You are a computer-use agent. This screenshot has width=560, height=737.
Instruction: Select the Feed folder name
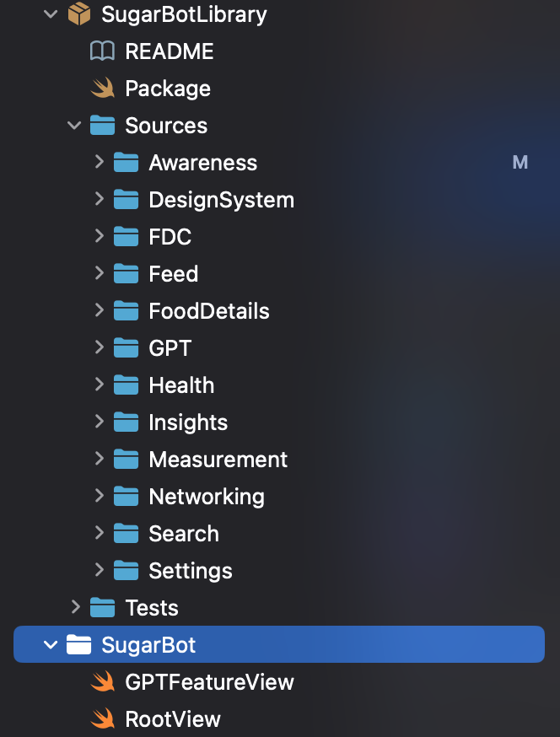174,273
